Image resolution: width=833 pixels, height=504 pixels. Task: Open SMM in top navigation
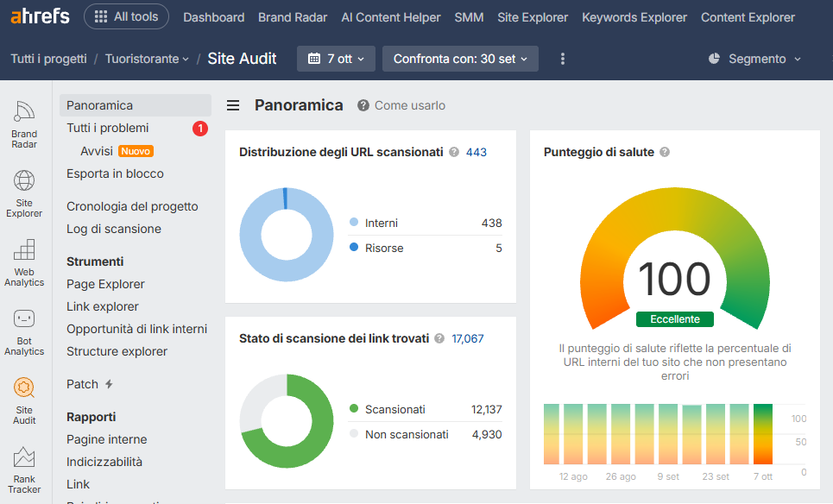click(x=469, y=17)
